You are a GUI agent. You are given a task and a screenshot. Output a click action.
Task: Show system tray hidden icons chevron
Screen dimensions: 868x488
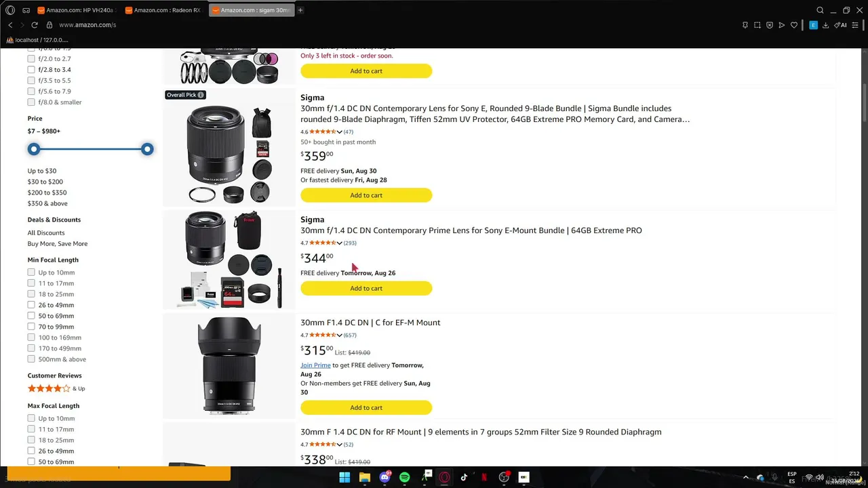[746, 477]
